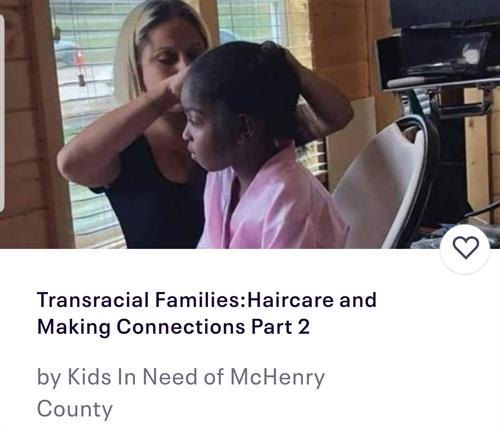
Task: Open the Transracial Families: Haircare event title
Action: click(207, 313)
